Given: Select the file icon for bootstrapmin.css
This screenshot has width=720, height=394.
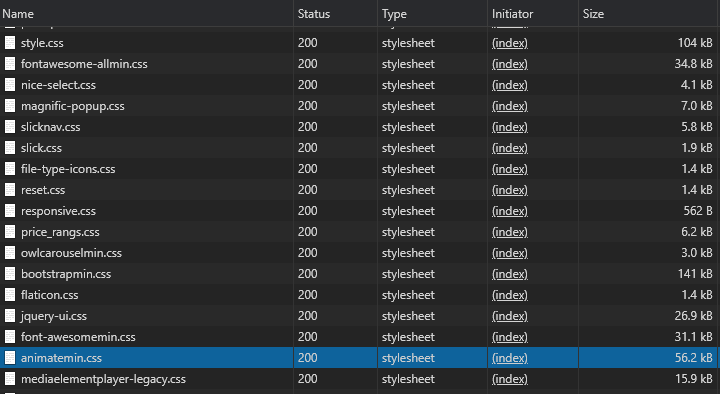Looking at the screenshot, I should point(10,274).
